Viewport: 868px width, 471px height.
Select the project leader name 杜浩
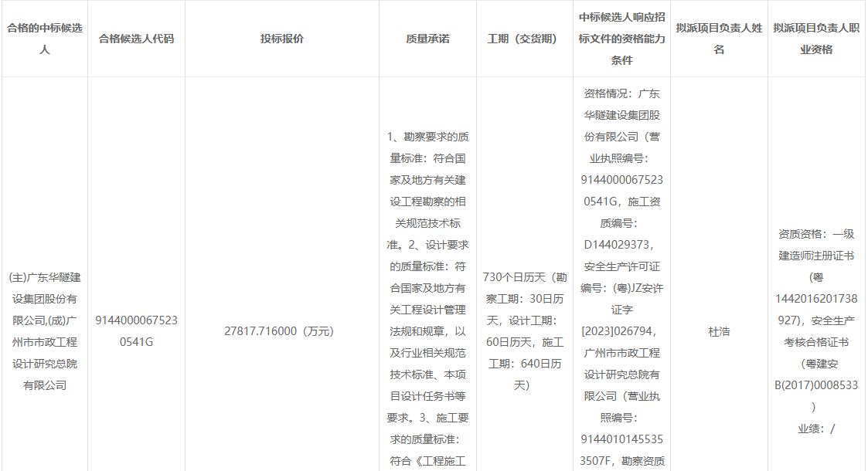point(719,331)
